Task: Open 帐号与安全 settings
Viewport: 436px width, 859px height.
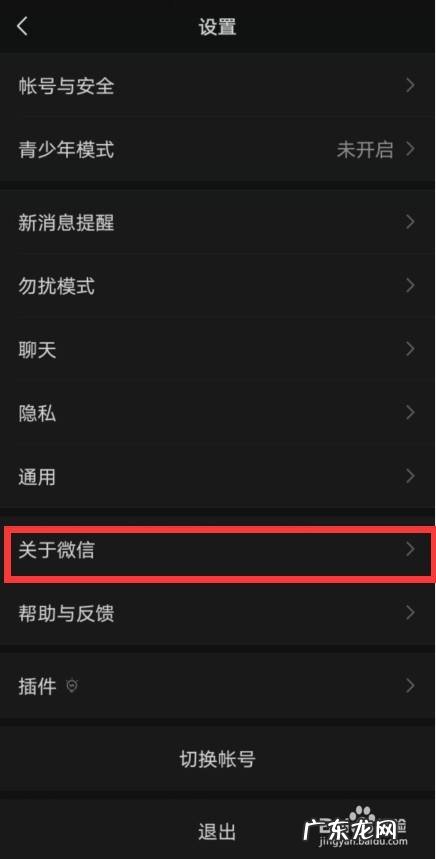Action: 218,85
